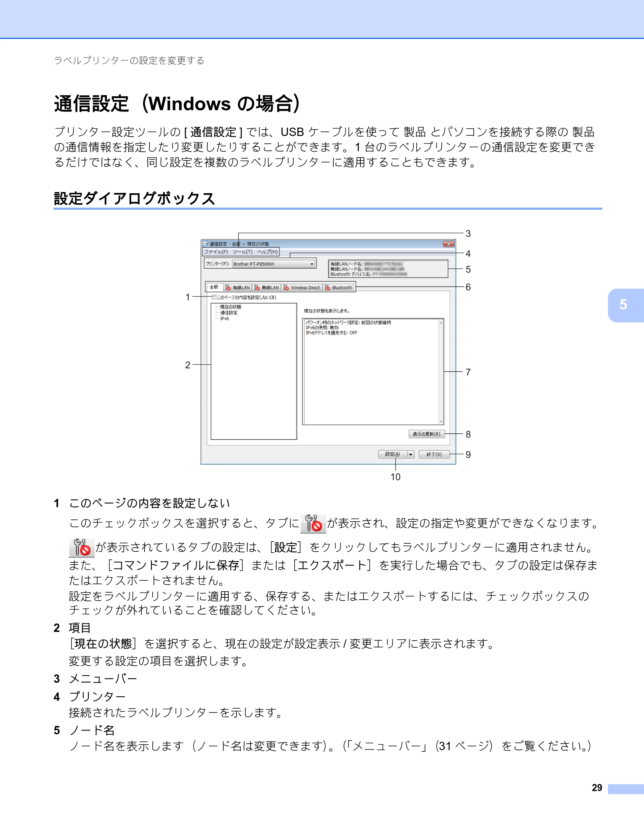Click the 有線LANノード名 label
This screenshot has height=832, width=644.
347,264
